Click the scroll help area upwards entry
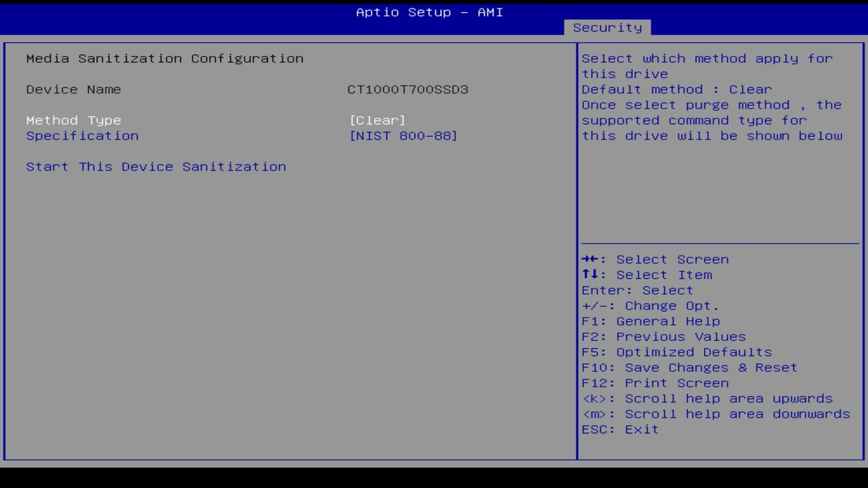The image size is (868, 488). [707, 398]
